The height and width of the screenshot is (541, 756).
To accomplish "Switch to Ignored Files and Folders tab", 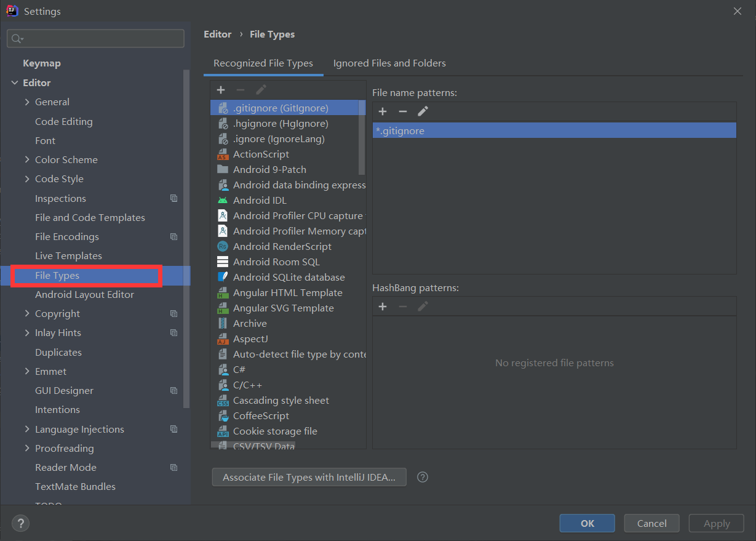I will (x=389, y=63).
